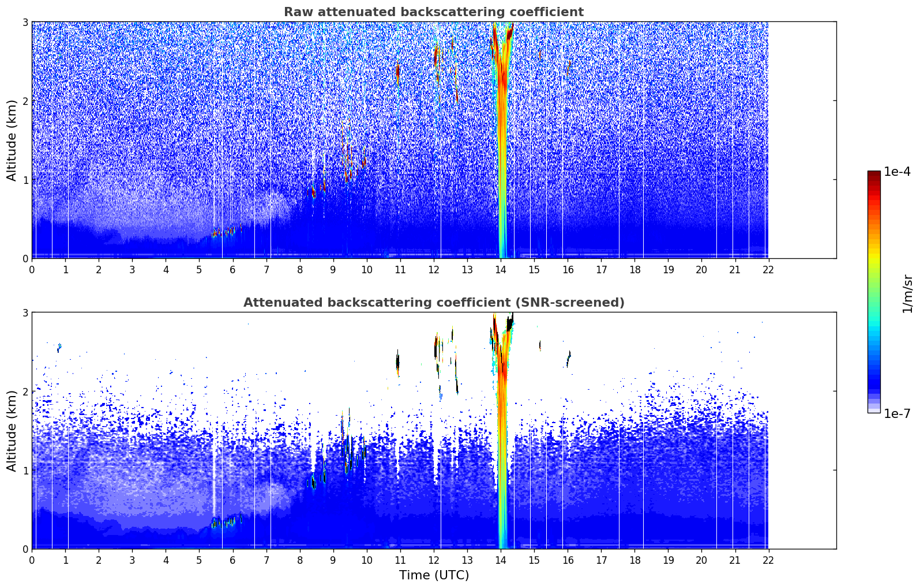Click the 14-hour tick on the top plot
This screenshot has height=588, width=920.
pos(501,269)
